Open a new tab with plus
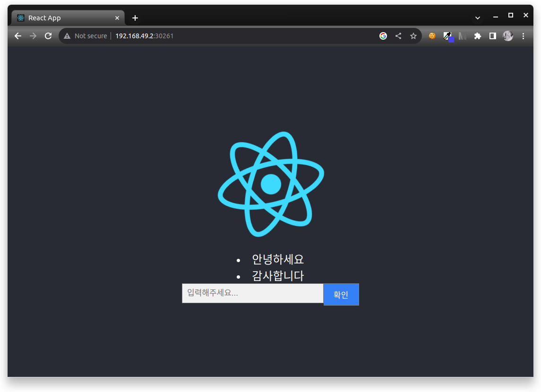The width and height of the screenshot is (541, 392). [x=135, y=18]
